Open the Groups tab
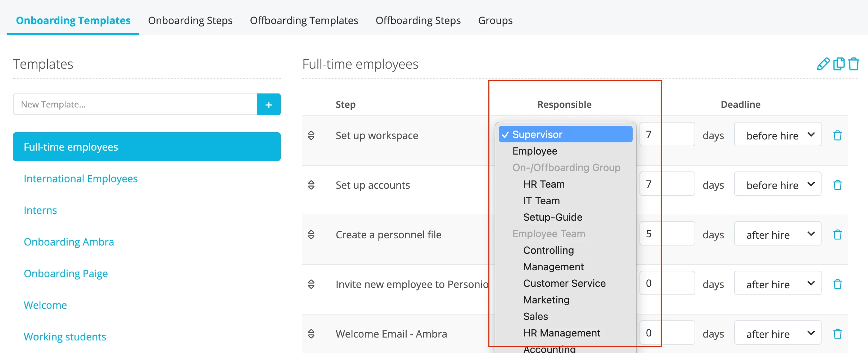868x353 pixels. click(x=495, y=20)
